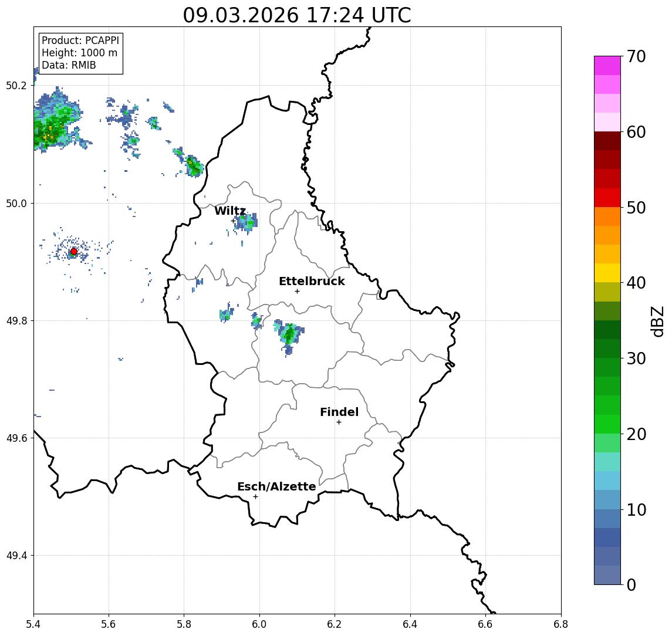
Task: Click the colorbar tick label 20
Action: pyautogui.click(x=636, y=434)
